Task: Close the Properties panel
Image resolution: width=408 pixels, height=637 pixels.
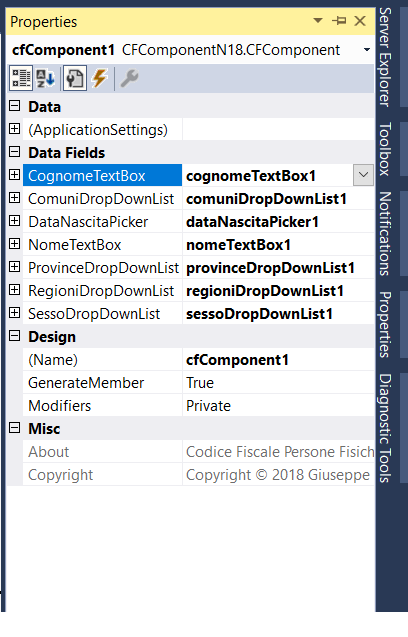Action: [x=360, y=21]
